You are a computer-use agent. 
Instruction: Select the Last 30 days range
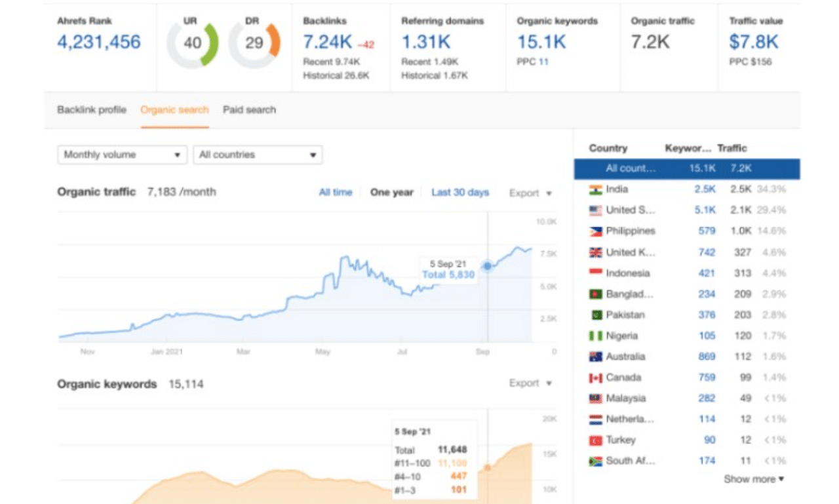(460, 193)
